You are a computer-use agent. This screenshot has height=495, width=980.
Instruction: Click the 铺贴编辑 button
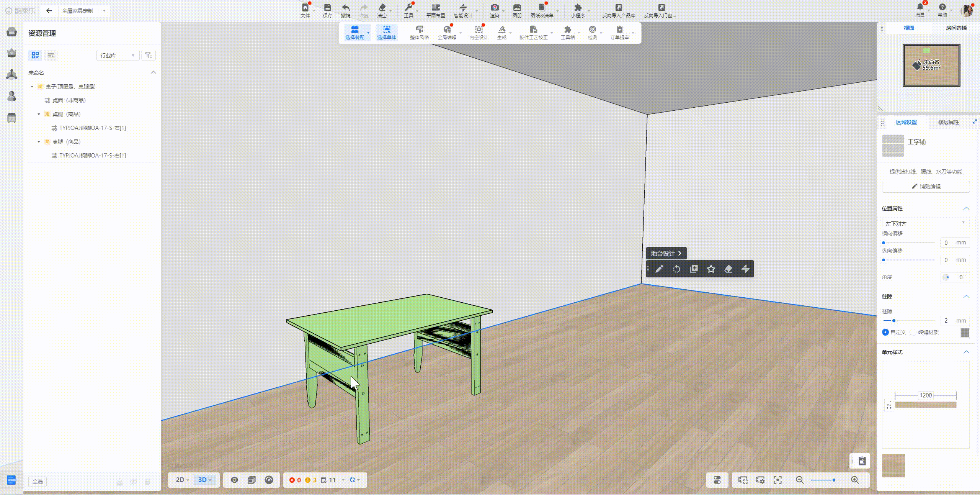click(x=926, y=187)
